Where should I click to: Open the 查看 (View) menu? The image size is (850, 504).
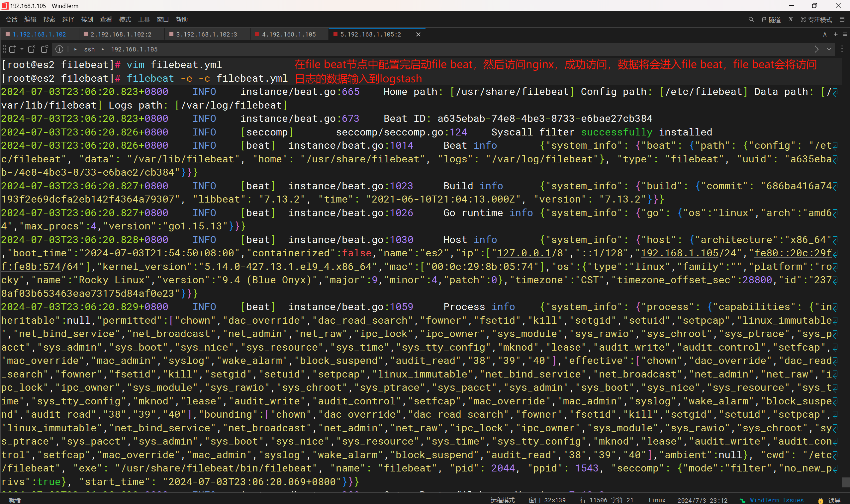pyautogui.click(x=106, y=20)
